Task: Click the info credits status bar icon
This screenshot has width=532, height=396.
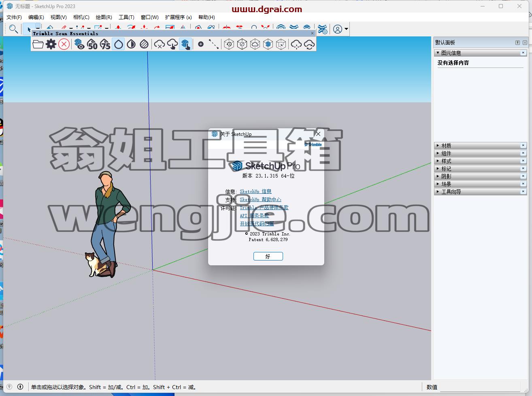Action: [20, 387]
